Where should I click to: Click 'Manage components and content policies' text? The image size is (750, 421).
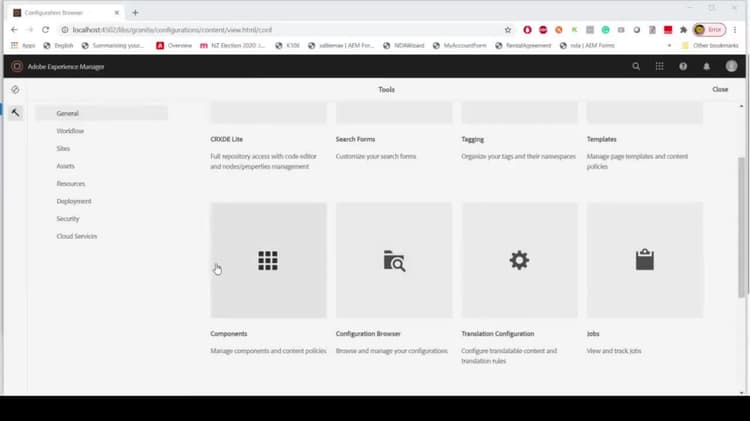pos(268,351)
